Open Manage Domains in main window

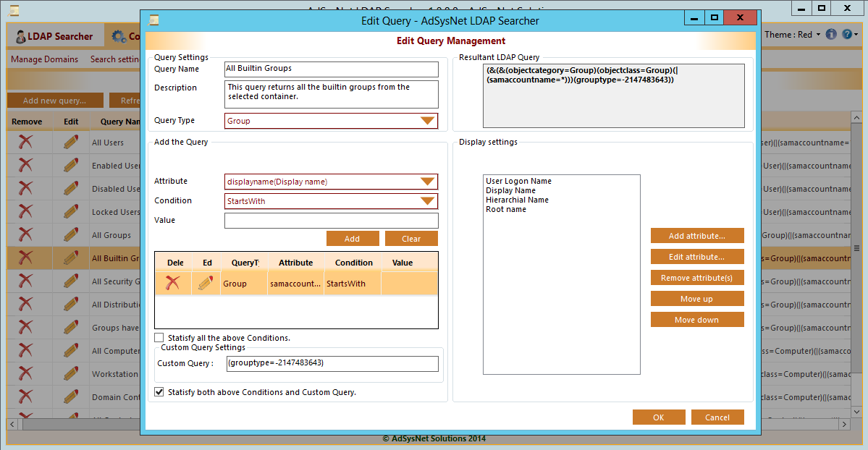[44, 59]
